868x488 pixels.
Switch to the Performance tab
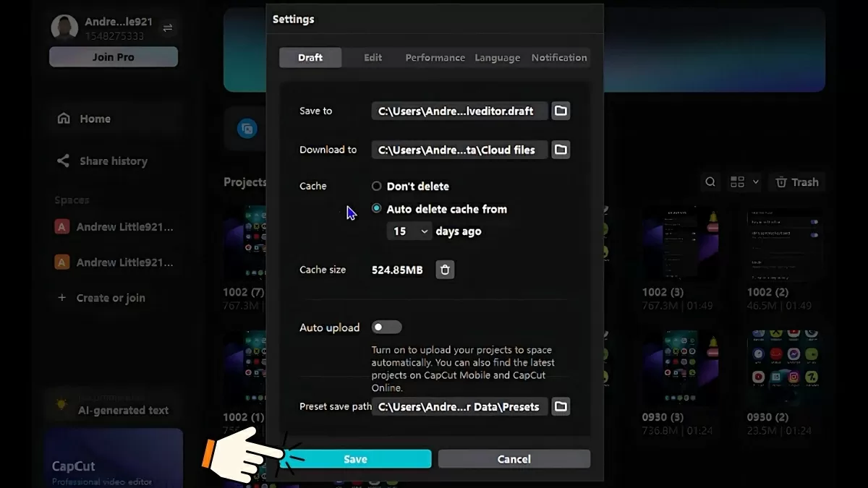coord(435,58)
